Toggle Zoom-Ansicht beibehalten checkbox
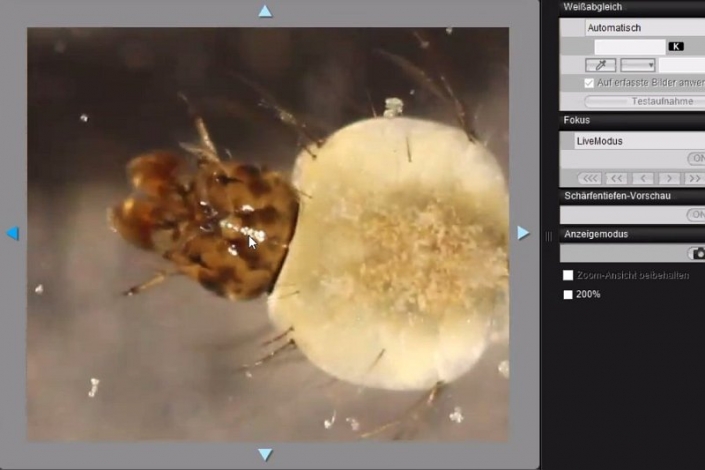 coord(568,275)
